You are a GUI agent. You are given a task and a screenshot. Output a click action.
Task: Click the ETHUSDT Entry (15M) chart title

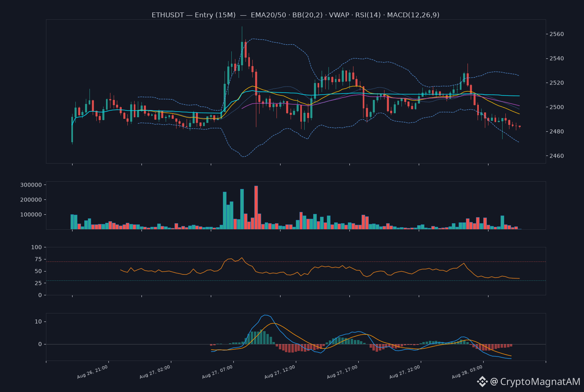tap(295, 15)
